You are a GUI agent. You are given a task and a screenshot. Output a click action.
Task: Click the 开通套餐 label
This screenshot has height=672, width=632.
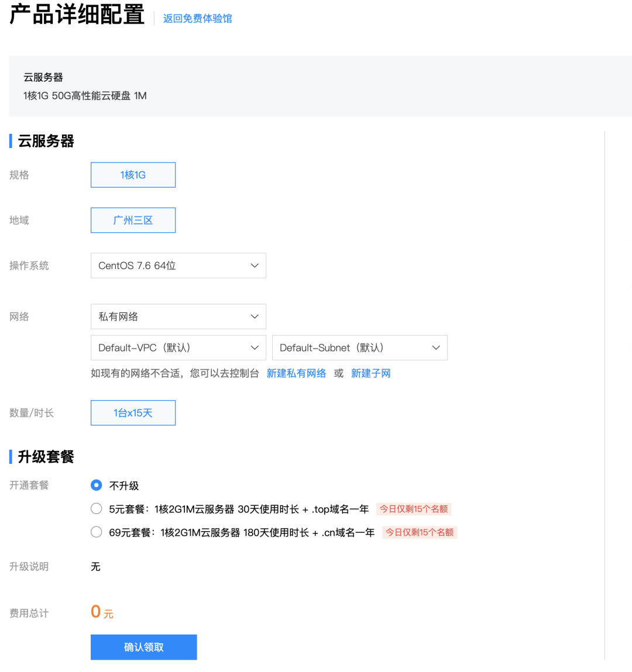[29, 485]
